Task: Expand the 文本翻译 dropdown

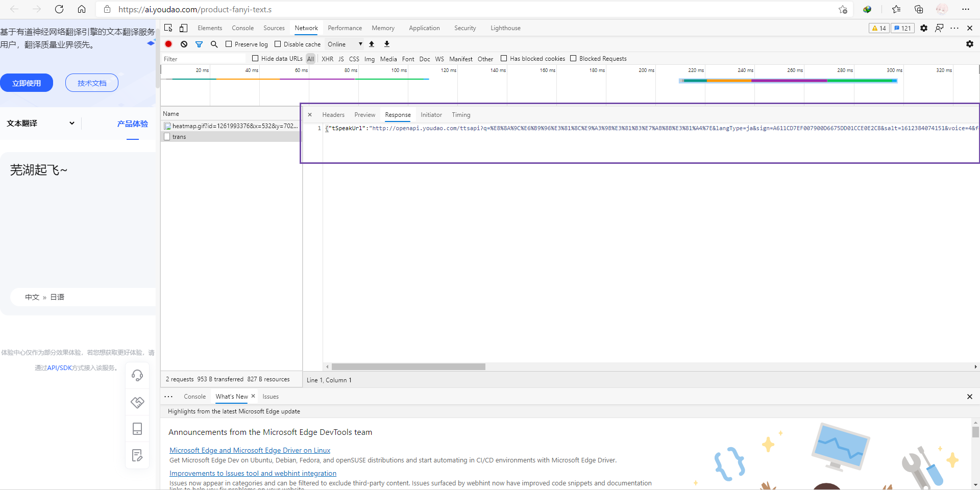Action: point(41,123)
